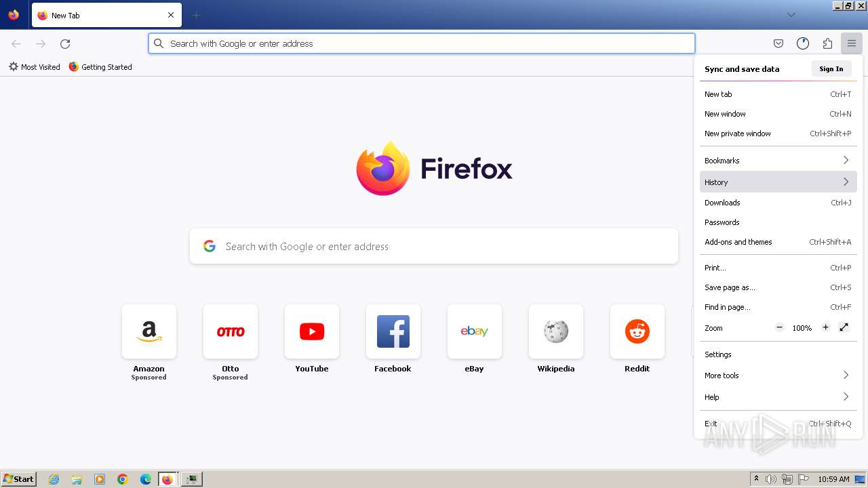The image size is (868, 488).
Task: Open the Most Visited bookmarks folder
Action: click(x=34, y=67)
